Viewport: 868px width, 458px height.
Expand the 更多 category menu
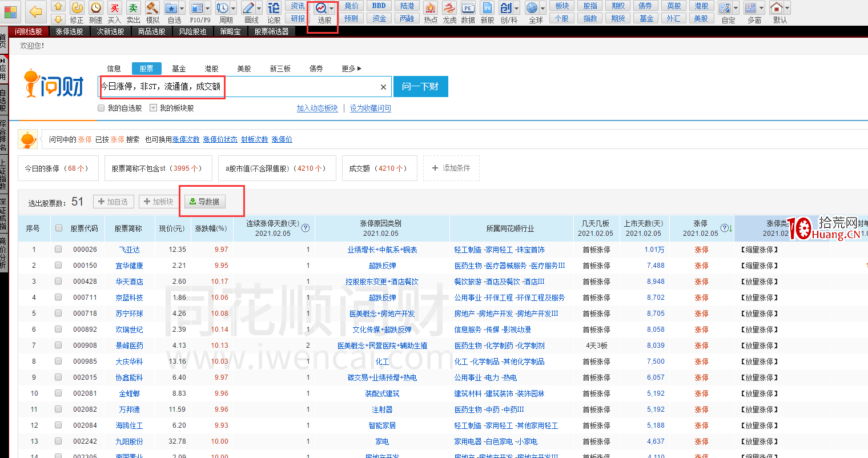tap(352, 69)
